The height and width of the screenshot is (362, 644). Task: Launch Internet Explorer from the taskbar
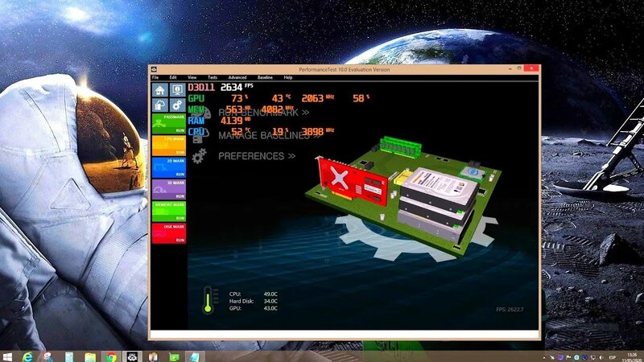[x=27, y=356]
